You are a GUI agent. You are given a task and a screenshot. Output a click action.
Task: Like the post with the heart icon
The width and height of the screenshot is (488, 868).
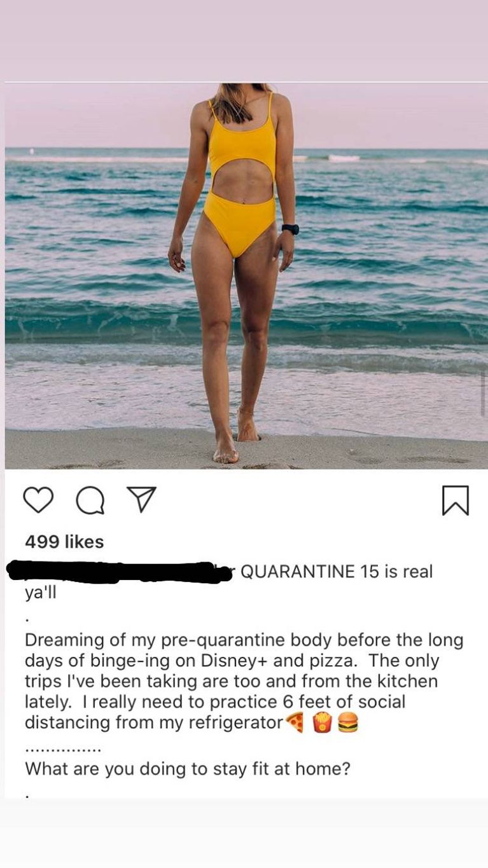tap(38, 500)
